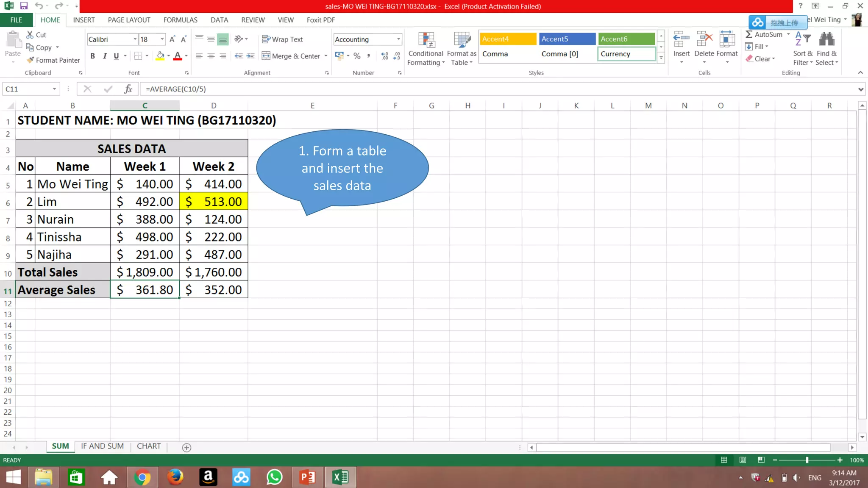Switch to Page Break Preview icon
The height and width of the screenshot is (488, 868).
[x=761, y=460]
